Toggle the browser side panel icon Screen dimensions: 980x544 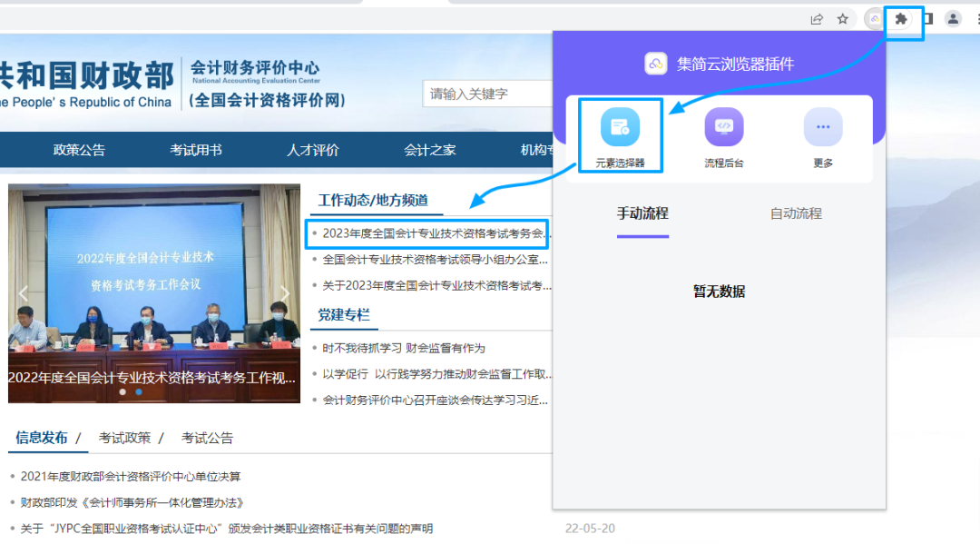tap(928, 19)
